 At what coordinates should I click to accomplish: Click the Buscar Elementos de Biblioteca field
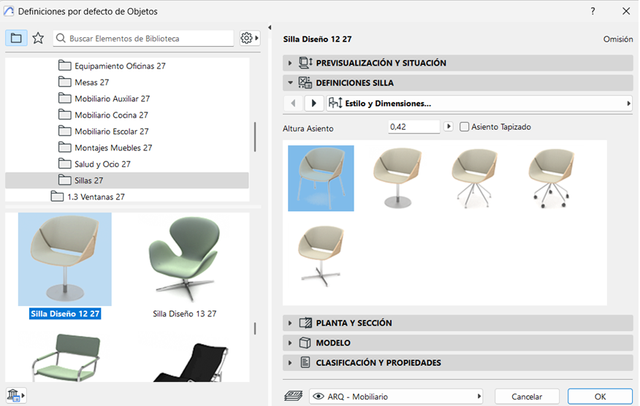[143, 38]
